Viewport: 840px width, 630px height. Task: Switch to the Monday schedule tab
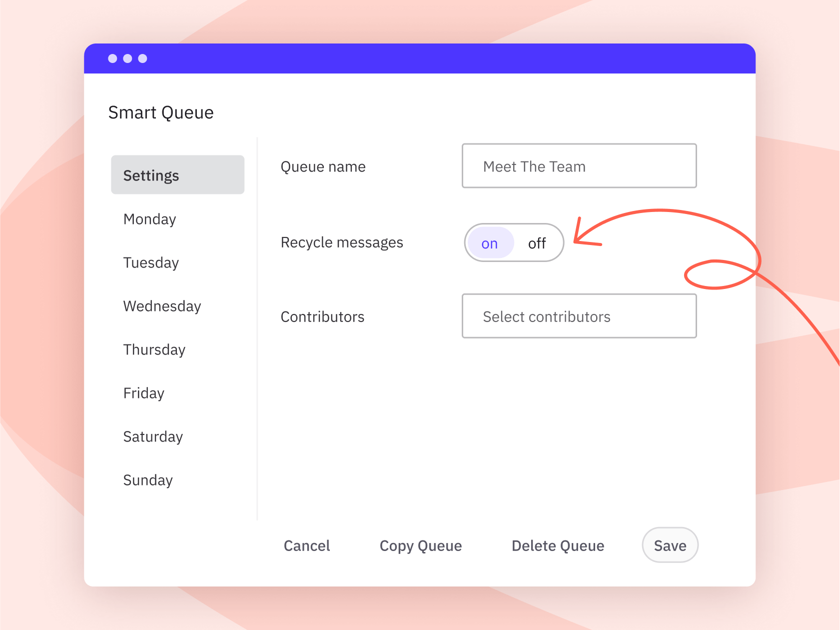click(150, 219)
